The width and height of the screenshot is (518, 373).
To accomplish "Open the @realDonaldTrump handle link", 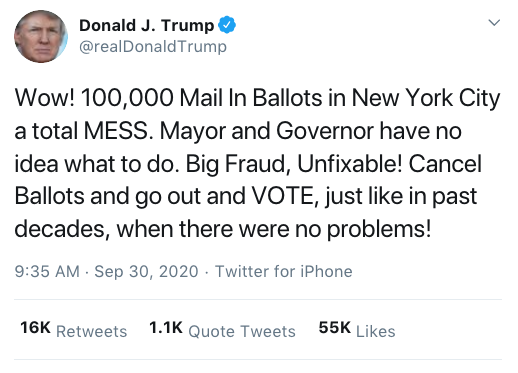I will pyautogui.click(x=153, y=47).
